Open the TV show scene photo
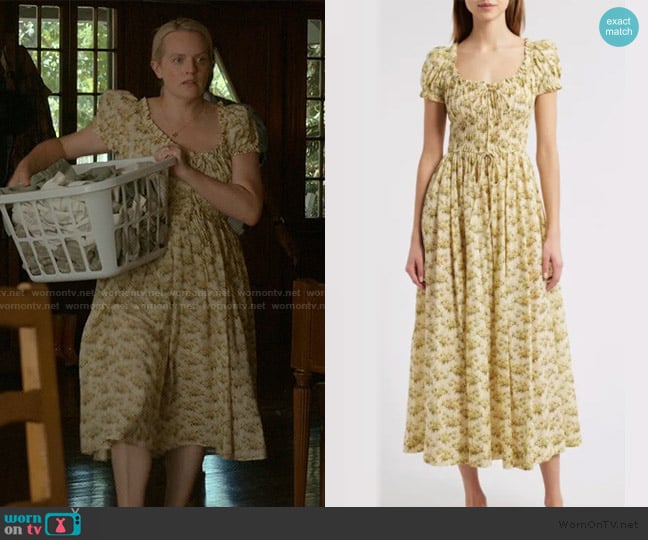The height and width of the screenshot is (540, 648). 162,253
